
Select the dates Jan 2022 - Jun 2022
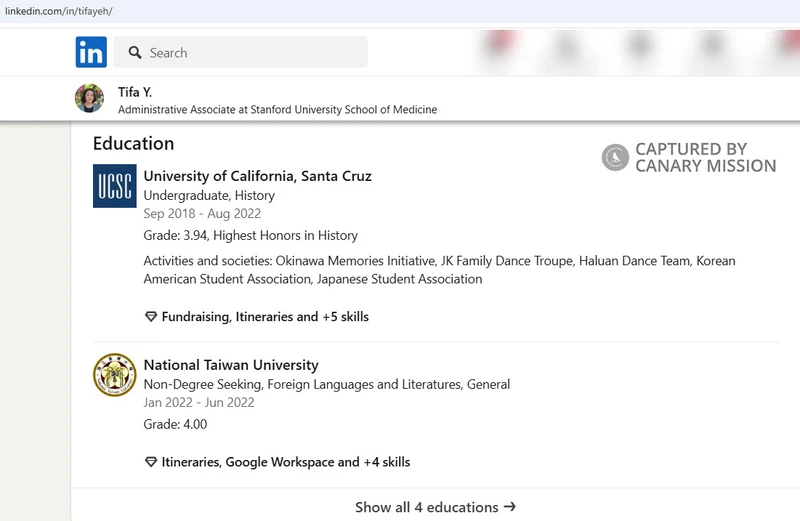coord(199,402)
